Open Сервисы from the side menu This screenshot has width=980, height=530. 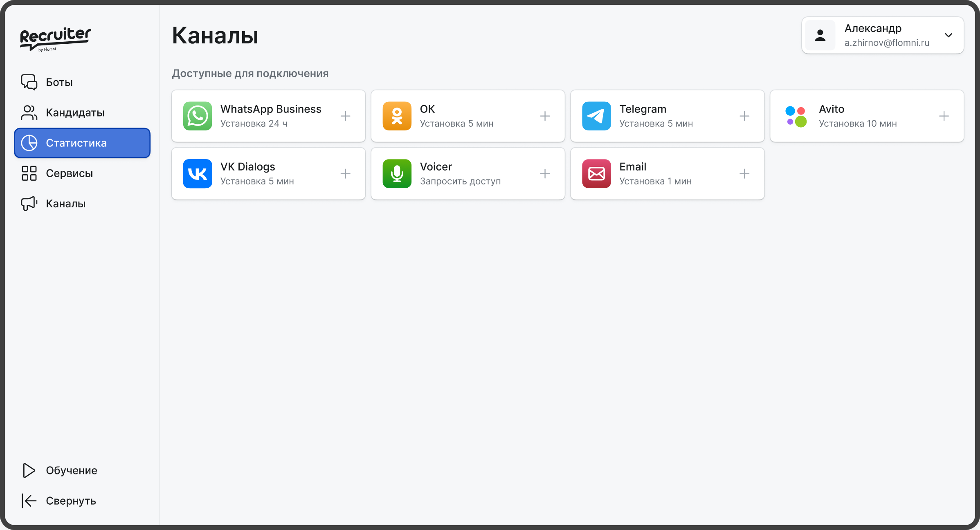[x=69, y=173]
